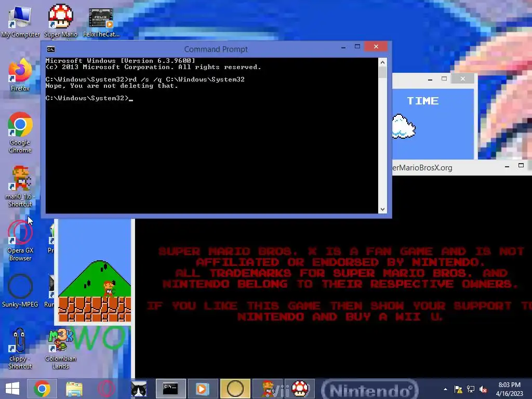Switch to the Mario sprite taskbar icon

[268, 389]
